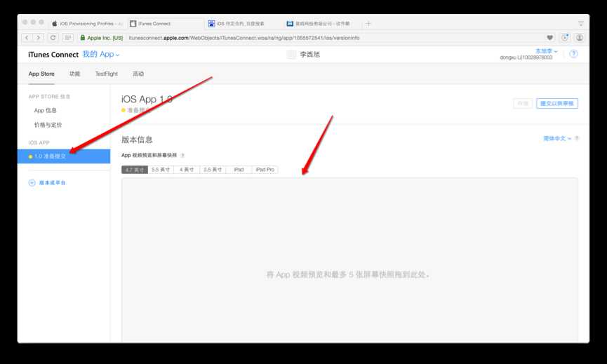The image size is (607, 364).
Task: Click the browser forward arrow button
Action: (x=38, y=37)
